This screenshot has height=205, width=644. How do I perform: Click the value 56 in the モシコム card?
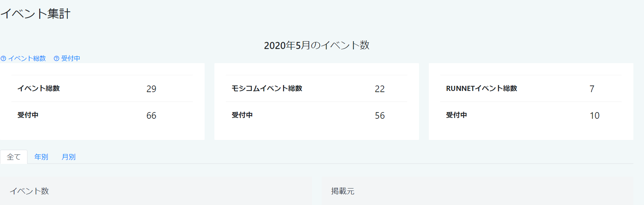coord(380,116)
